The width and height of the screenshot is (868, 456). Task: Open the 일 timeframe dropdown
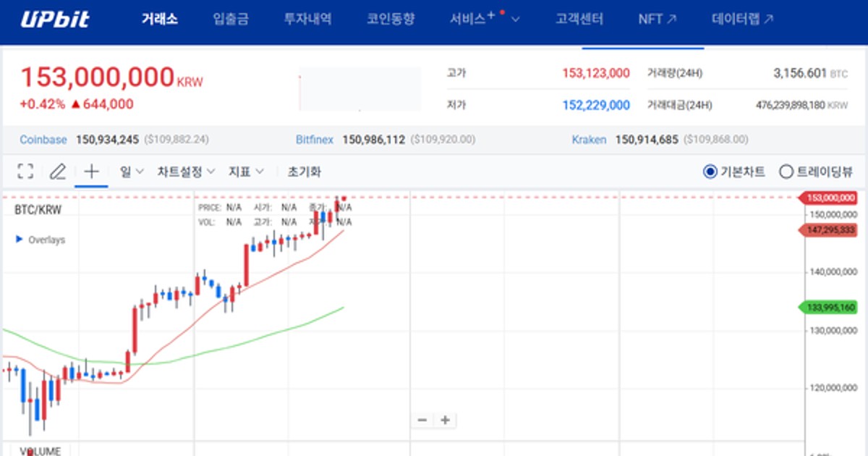(132, 172)
